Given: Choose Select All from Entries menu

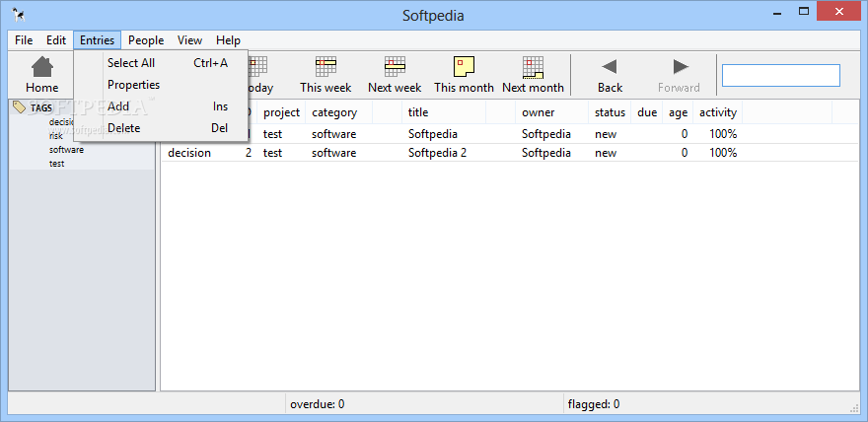Looking at the screenshot, I should click(161, 63).
